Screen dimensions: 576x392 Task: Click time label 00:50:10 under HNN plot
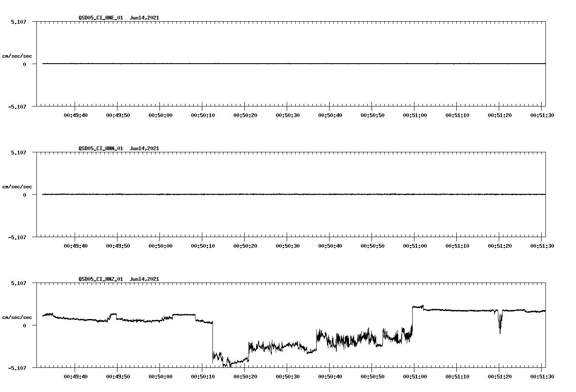coord(203,246)
